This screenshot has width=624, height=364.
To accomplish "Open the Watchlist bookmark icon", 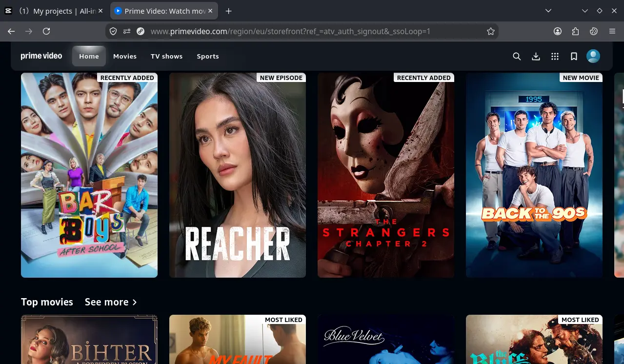I will [x=574, y=56].
